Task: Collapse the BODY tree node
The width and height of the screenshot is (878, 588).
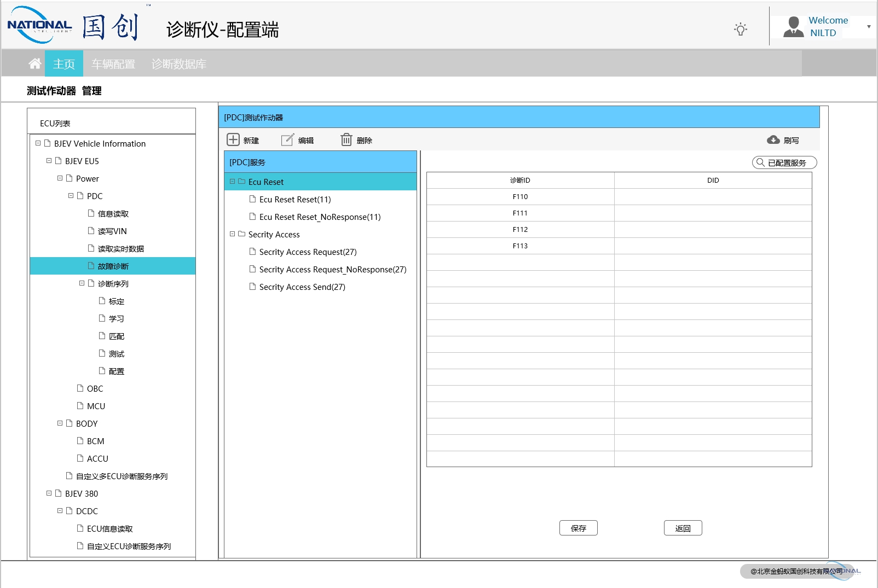Action: (x=60, y=423)
